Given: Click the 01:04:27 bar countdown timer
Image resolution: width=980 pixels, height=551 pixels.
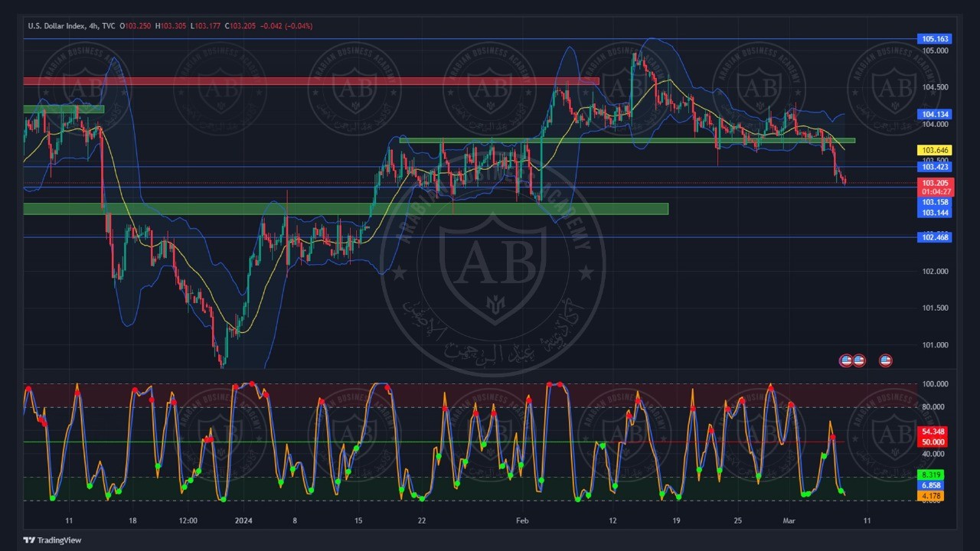Looking at the screenshot, I should tap(935, 192).
